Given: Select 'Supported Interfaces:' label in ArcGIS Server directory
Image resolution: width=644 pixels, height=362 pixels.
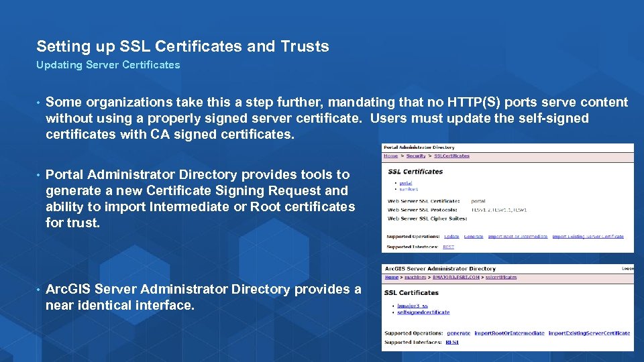Looking at the screenshot, I should (x=413, y=343).
